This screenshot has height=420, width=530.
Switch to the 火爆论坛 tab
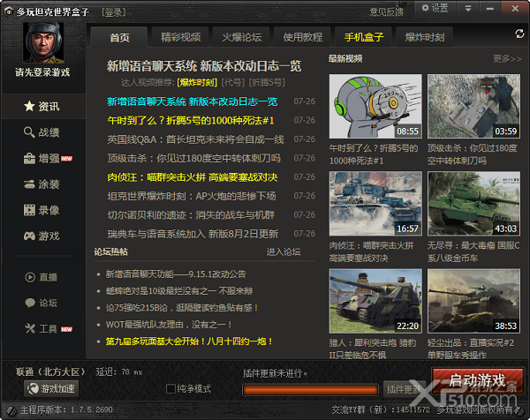click(242, 37)
